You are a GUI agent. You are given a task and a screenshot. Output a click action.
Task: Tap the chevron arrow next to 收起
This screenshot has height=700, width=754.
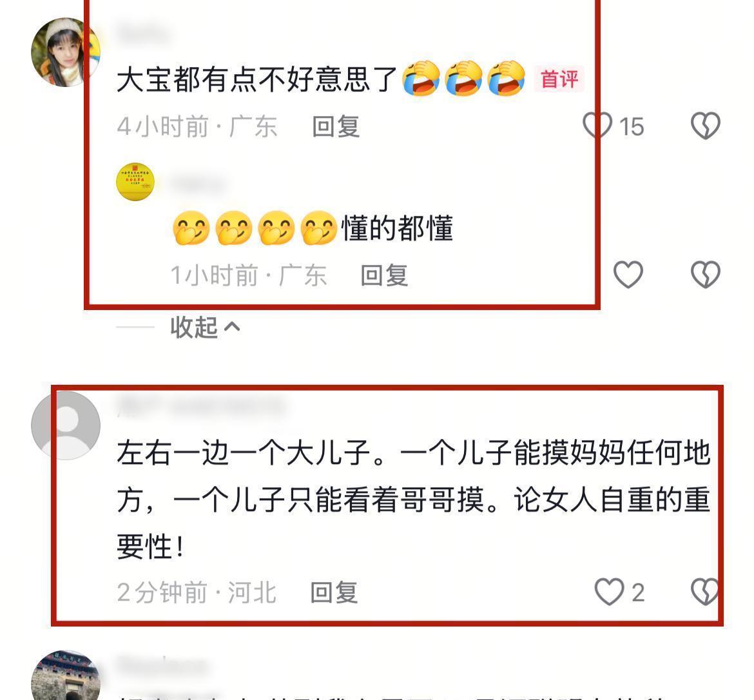click(x=232, y=327)
